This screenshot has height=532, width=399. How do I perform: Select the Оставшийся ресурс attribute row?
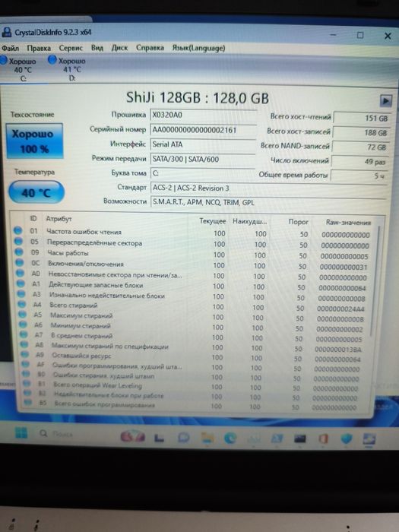(190, 357)
